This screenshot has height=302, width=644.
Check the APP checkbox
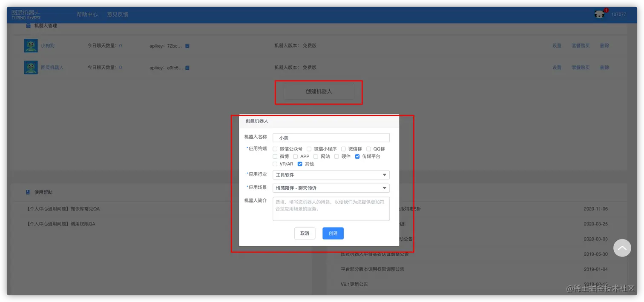[x=296, y=157]
